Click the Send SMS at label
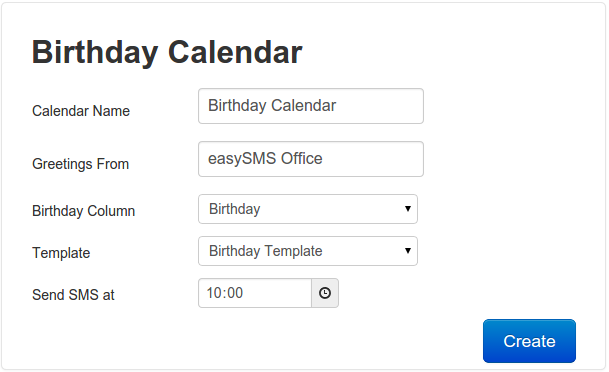The image size is (609, 372). [x=73, y=295]
